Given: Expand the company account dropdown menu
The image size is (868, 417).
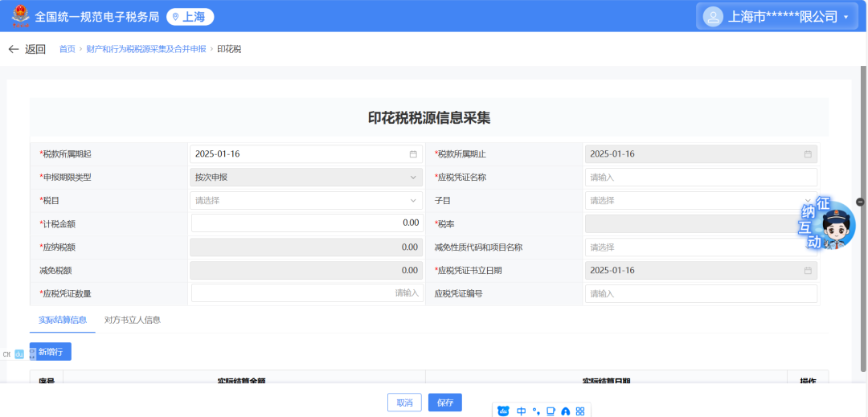Looking at the screenshot, I should (845, 17).
